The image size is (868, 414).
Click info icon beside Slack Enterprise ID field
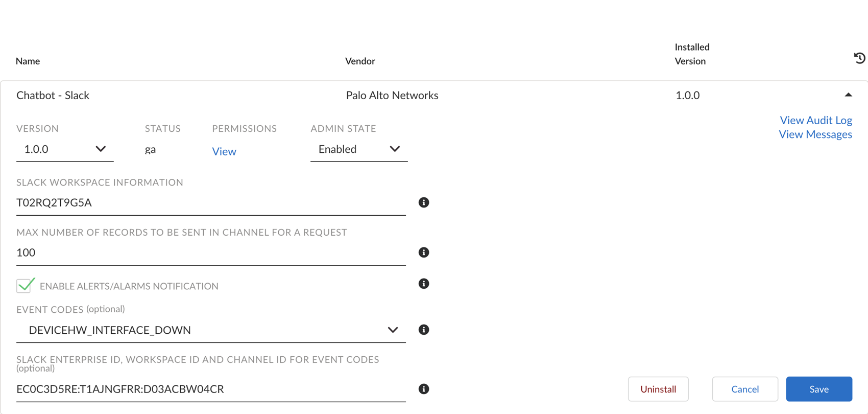coord(424,389)
